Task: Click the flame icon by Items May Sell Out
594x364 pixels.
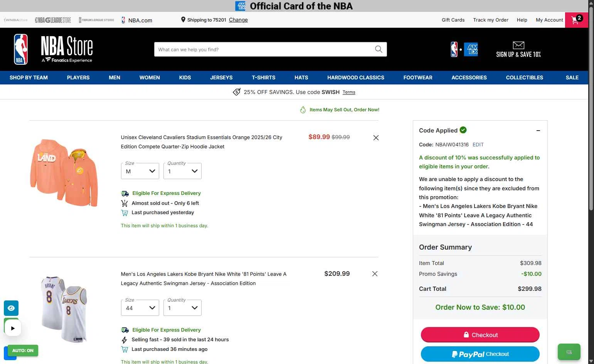Action: point(303,110)
